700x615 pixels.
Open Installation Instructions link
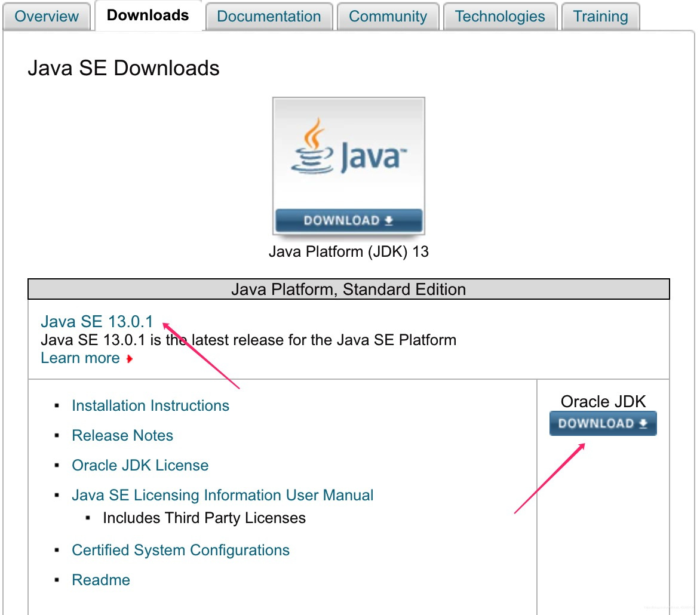[x=151, y=405]
